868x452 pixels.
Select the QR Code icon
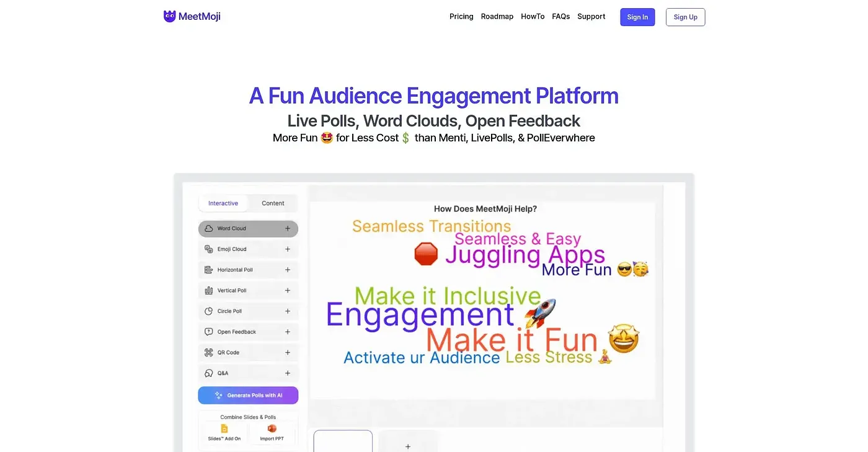209,353
